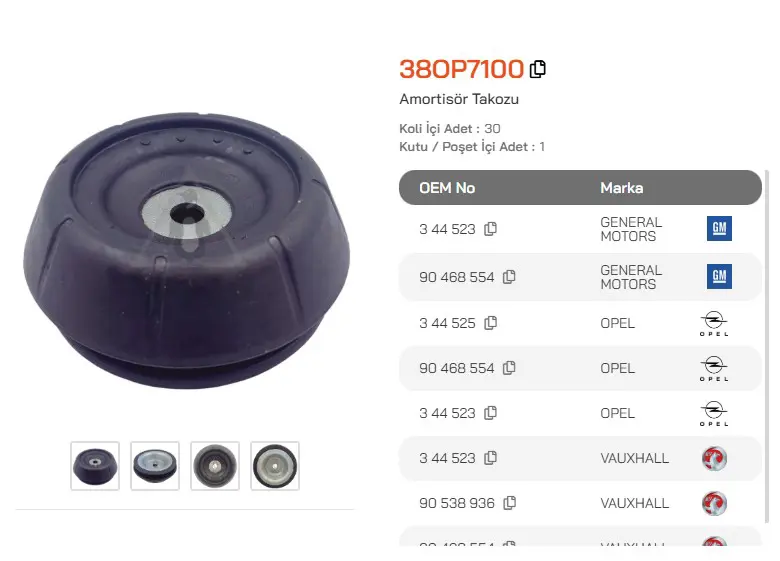780x561 pixels.
Task: Copy Vauxhall OEM number 3 44 523
Action: pyautogui.click(x=490, y=458)
